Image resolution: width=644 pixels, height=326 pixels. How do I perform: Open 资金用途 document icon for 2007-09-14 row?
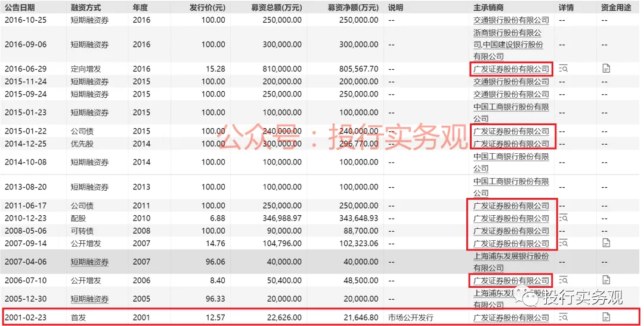(x=606, y=243)
